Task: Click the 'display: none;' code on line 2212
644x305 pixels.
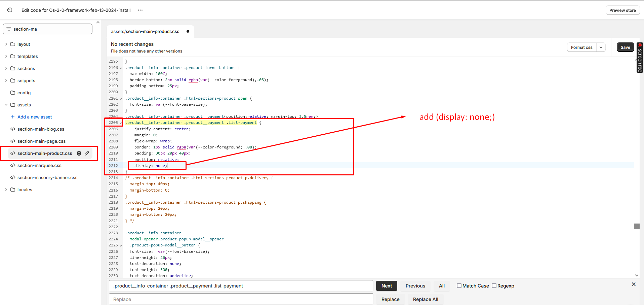Action: [x=151, y=166]
